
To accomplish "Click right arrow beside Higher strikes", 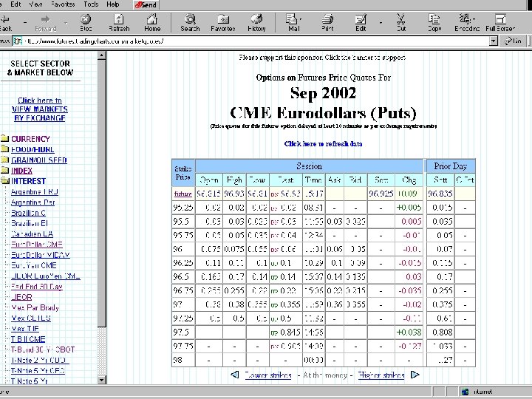I will [x=415, y=375].
